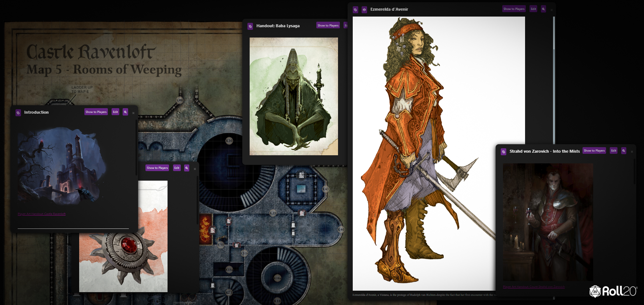Click the Introduction handout scrollbar
This screenshot has height=305, width=644.
coord(136,147)
